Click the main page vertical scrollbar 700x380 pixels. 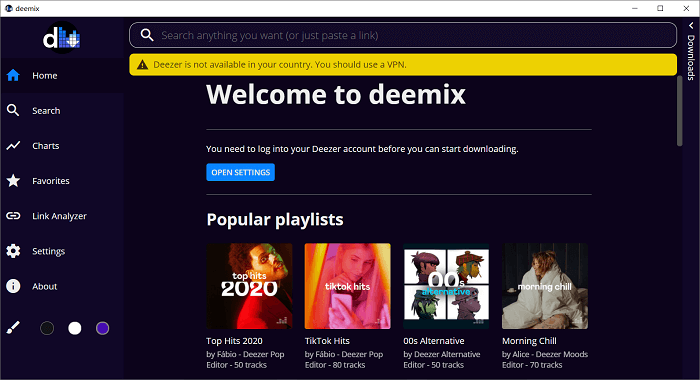coord(679,112)
